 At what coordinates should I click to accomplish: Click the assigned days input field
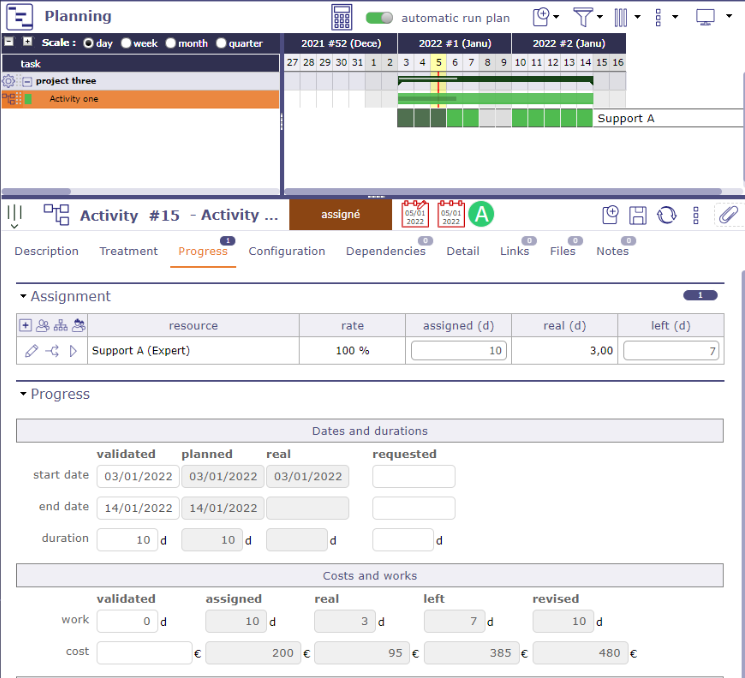tap(458, 351)
